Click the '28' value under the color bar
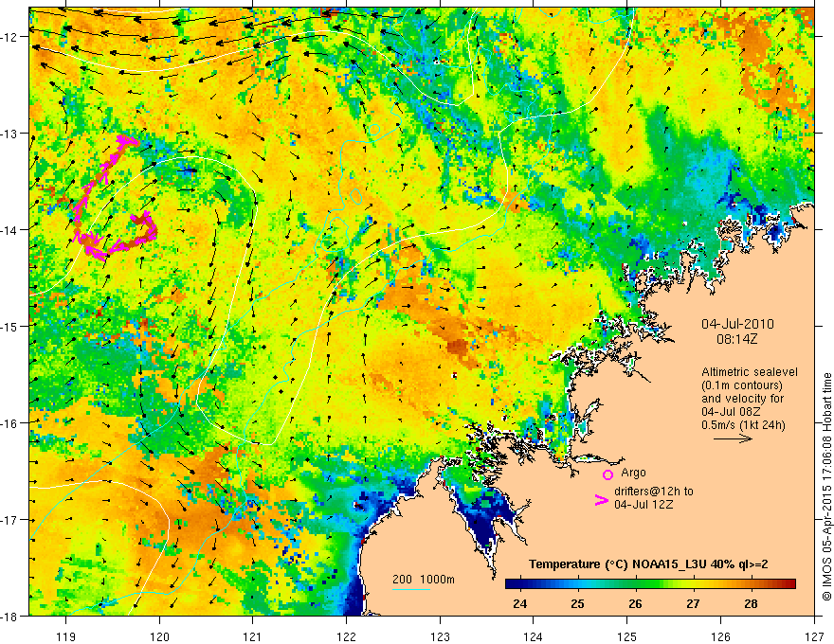 [x=751, y=603]
